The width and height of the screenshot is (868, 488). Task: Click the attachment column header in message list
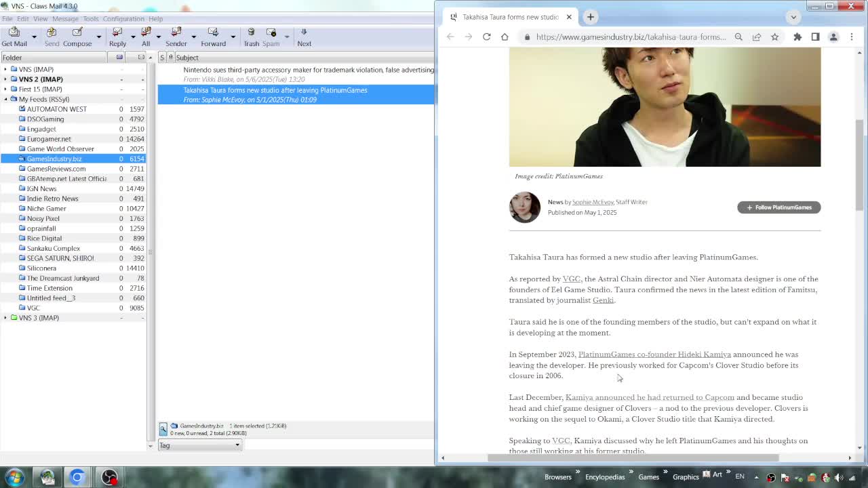tap(171, 58)
